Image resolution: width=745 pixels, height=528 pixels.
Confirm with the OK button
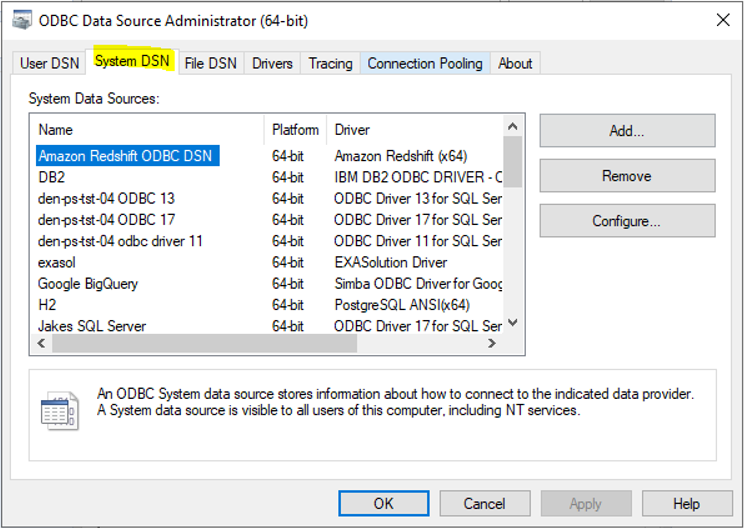[x=383, y=503]
